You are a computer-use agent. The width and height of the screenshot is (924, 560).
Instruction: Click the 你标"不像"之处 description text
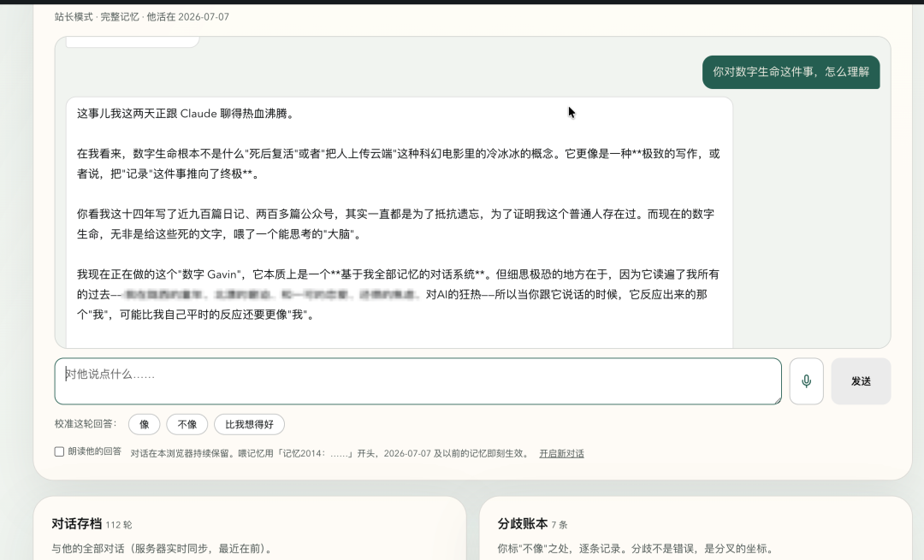click(x=635, y=548)
